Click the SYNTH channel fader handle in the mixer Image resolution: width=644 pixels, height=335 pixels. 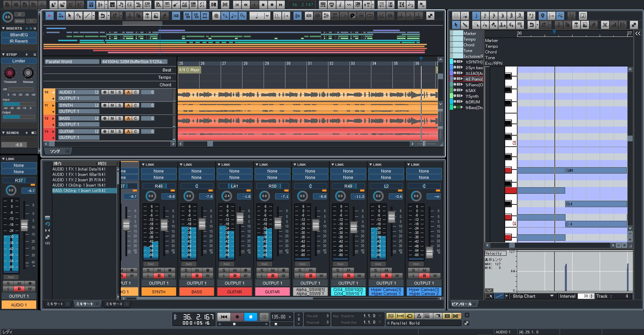pos(164,225)
